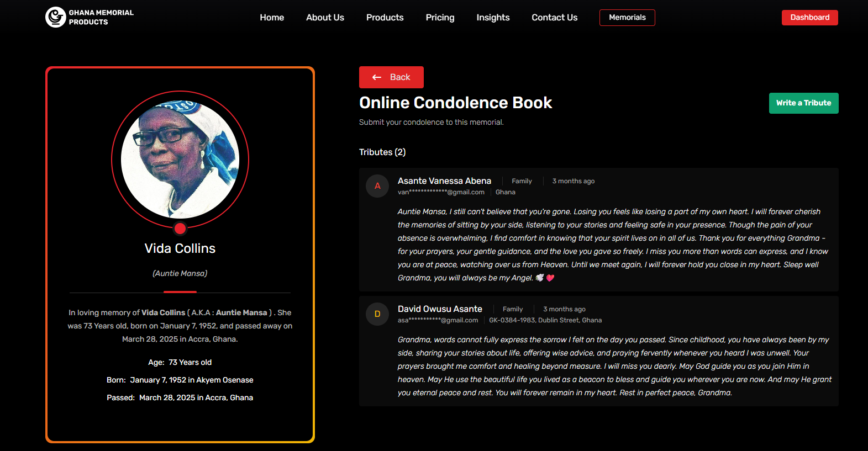Click the Submit your condolence subtitle text
Screen dimensions: 868x451
coord(431,123)
